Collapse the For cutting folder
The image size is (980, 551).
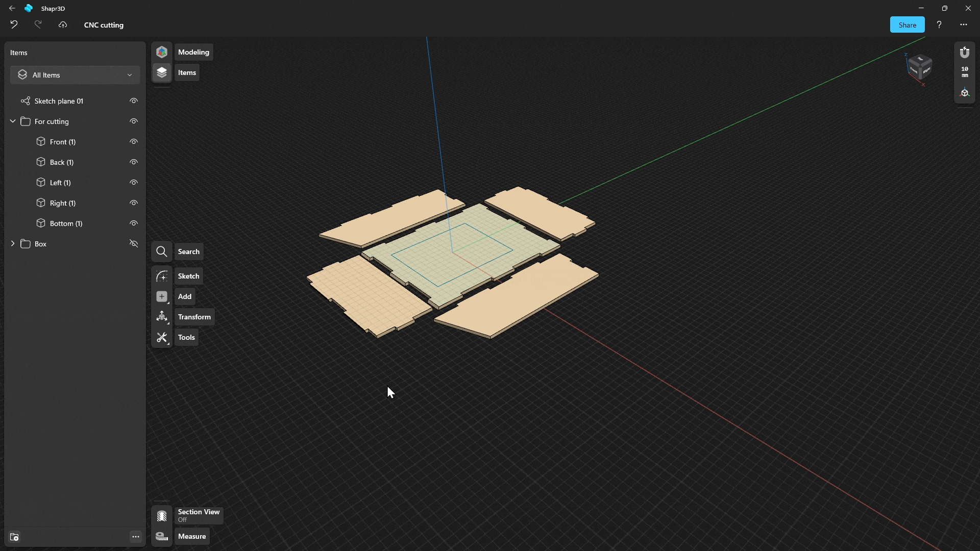(13, 121)
